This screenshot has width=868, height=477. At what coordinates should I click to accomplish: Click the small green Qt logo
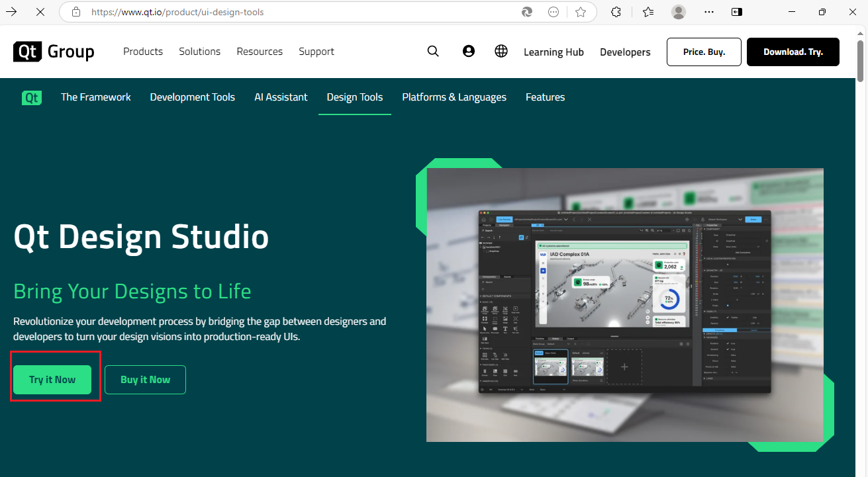[32, 98]
